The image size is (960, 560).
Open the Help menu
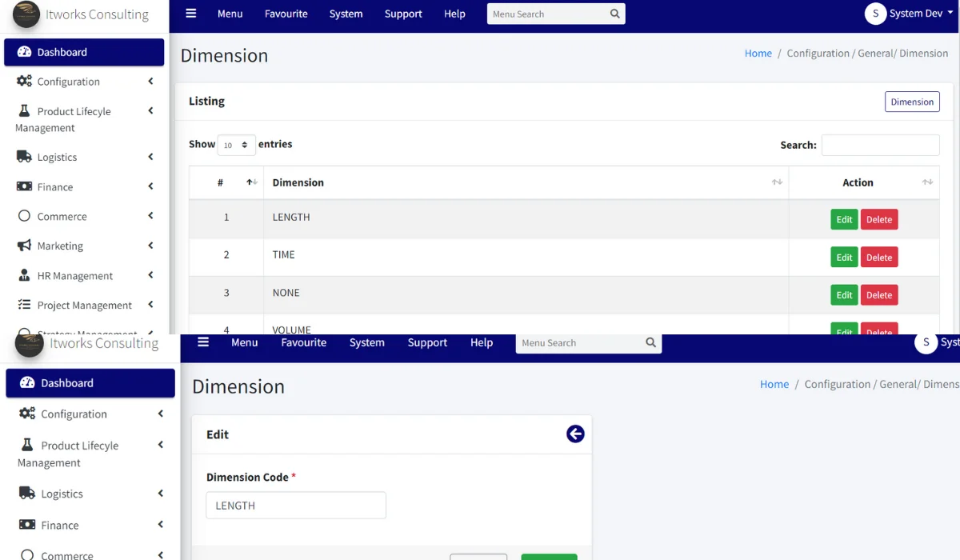[x=454, y=14]
